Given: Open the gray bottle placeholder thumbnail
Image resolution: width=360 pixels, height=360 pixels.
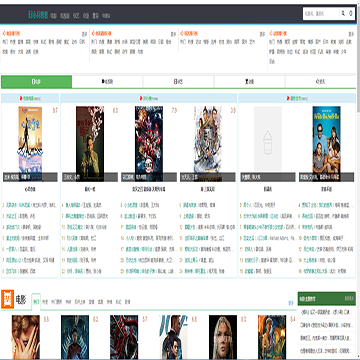Looking at the screenshot, I should 268,139.
